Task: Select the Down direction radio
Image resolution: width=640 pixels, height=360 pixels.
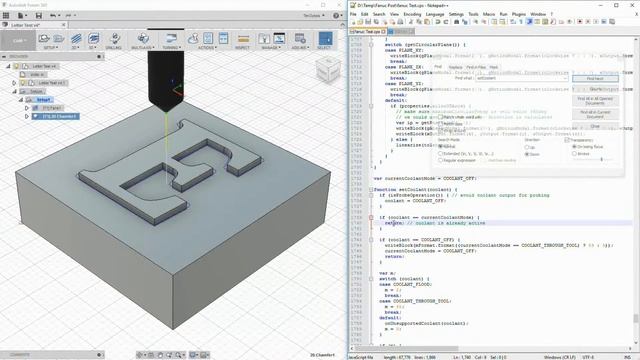Action: point(527,154)
